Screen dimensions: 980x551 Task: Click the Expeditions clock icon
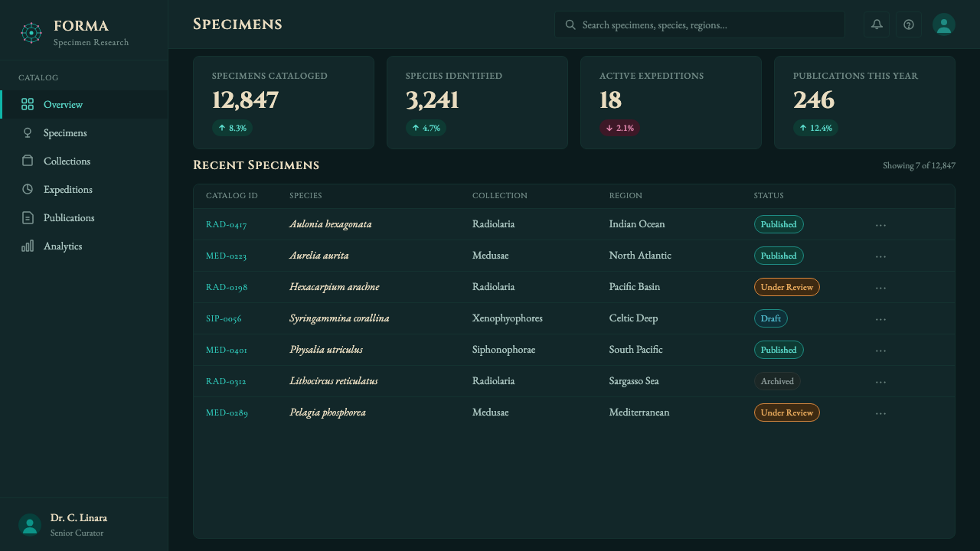click(x=28, y=189)
